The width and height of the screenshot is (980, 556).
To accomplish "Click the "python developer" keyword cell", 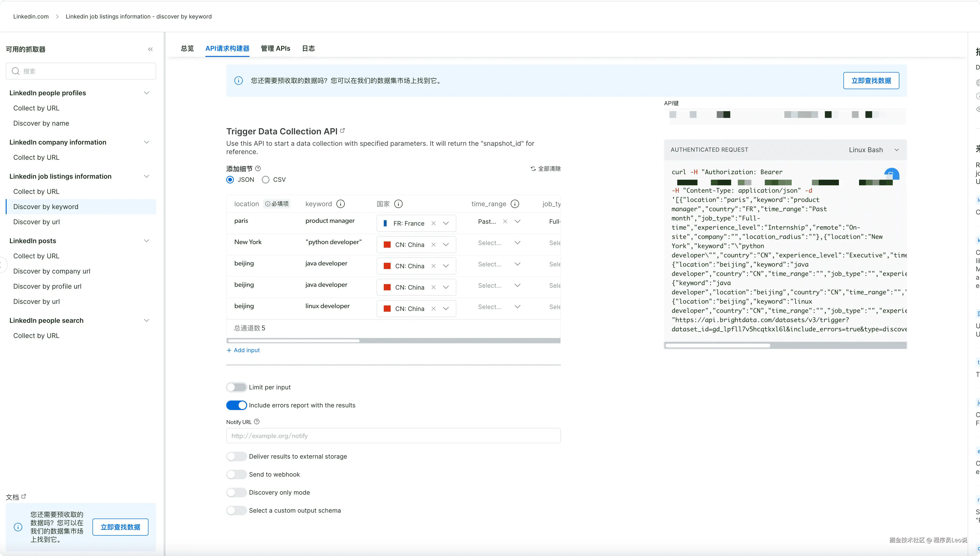I will tap(333, 242).
